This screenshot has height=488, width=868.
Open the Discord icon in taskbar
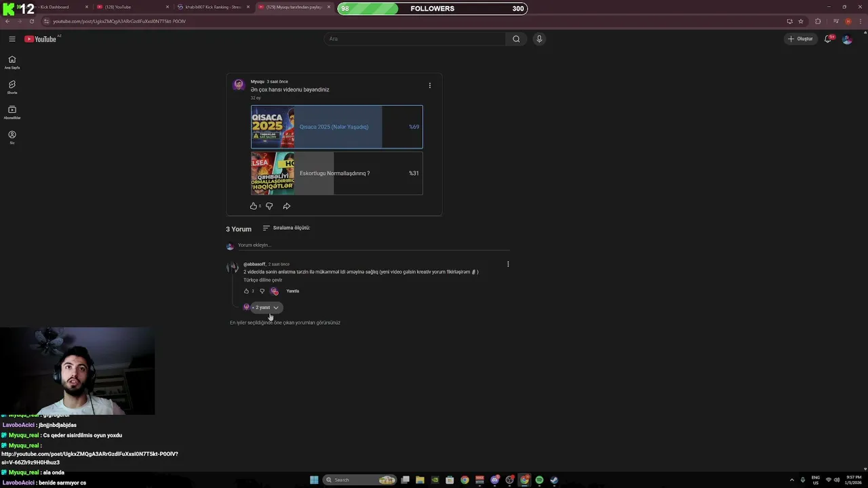494,480
